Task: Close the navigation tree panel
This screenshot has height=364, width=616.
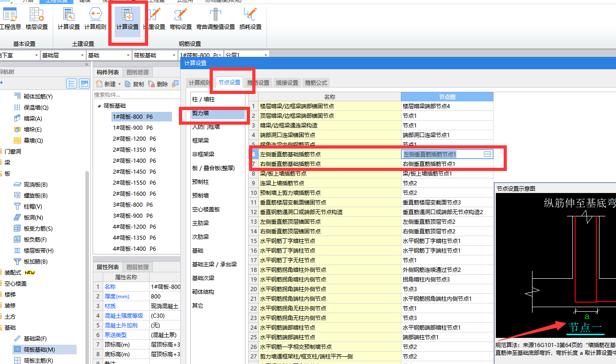Action: tap(87, 65)
